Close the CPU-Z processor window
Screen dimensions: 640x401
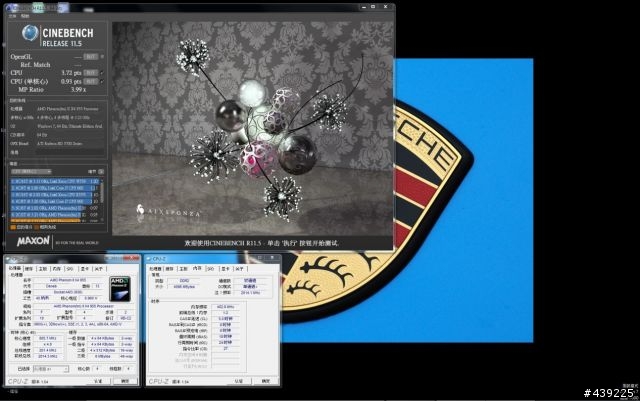coord(131,258)
